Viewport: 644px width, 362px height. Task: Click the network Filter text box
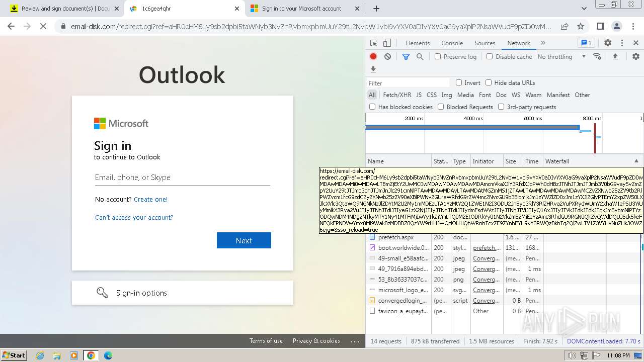click(x=408, y=83)
